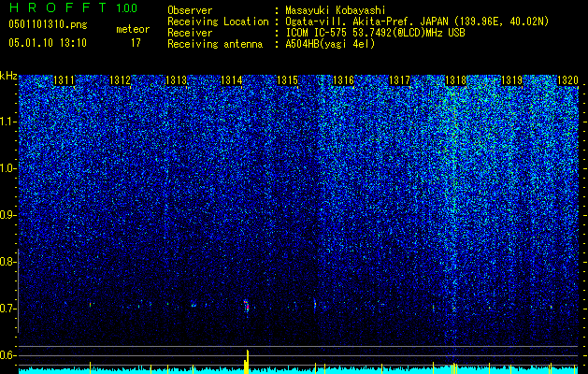The image size is (588, 374).
Task: Click the observer name Masayuki Kobayashi
Action: pyautogui.click(x=336, y=11)
